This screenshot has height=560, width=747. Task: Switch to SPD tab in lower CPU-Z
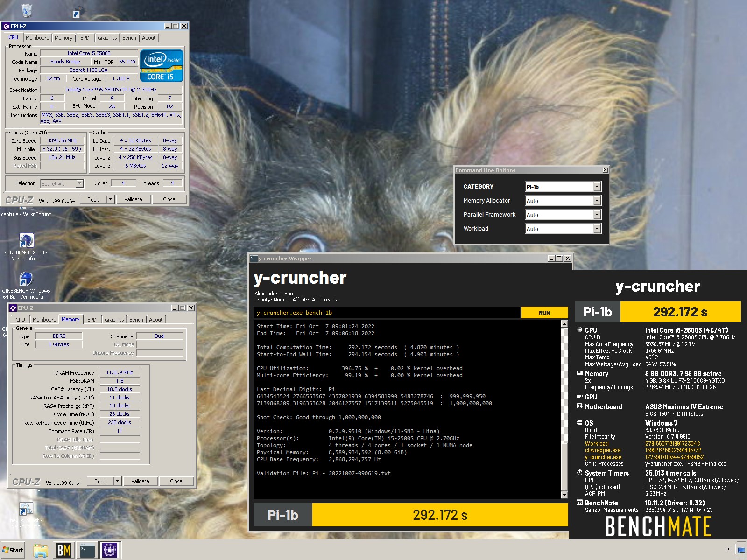(92, 320)
